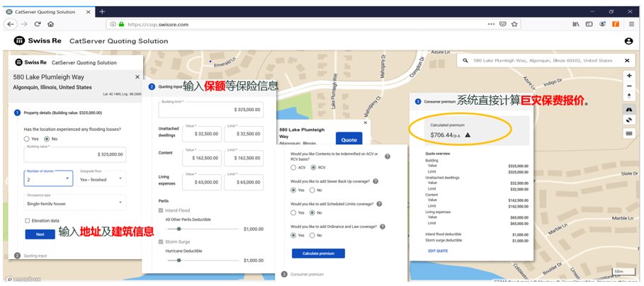The width and height of the screenshot is (644, 286).
Task: Expand the Number of stories dropdown
Action: (48, 179)
